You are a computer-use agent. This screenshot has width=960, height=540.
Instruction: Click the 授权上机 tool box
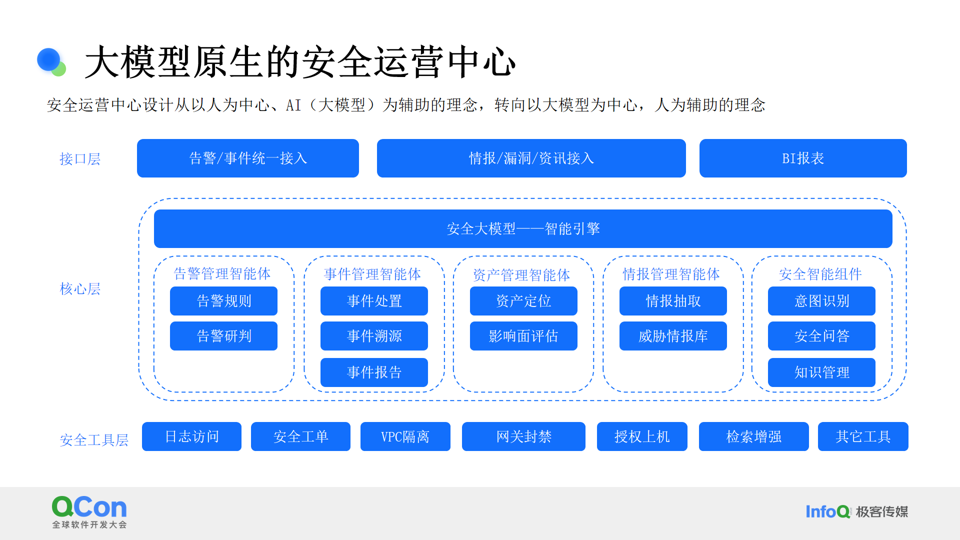pos(642,437)
